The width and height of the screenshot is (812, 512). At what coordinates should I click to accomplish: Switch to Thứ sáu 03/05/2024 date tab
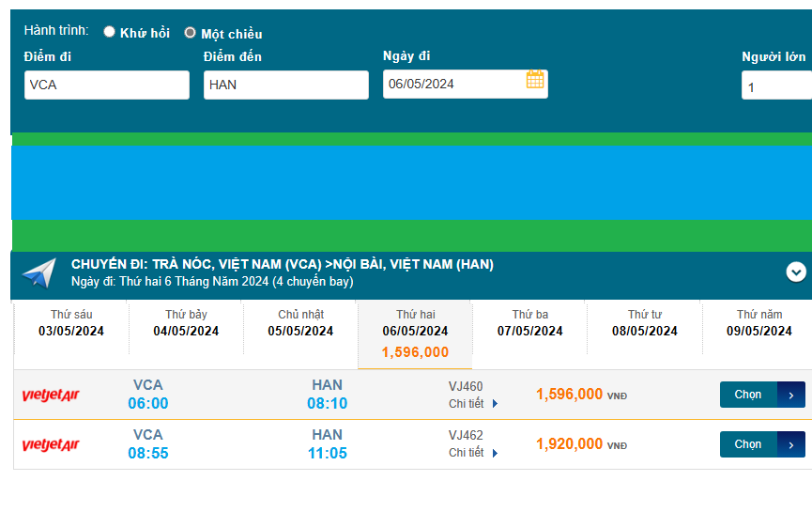[x=71, y=323]
